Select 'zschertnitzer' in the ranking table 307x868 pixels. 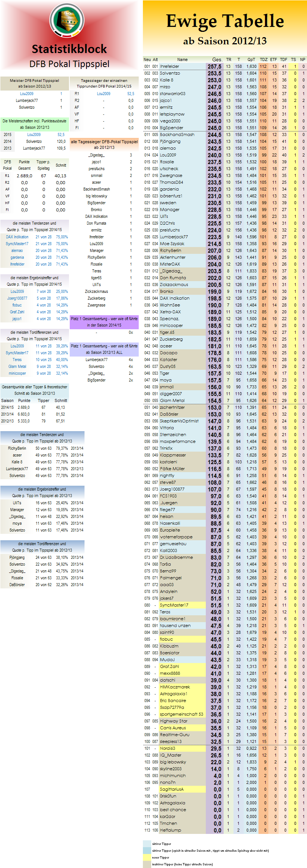[x=172, y=407]
